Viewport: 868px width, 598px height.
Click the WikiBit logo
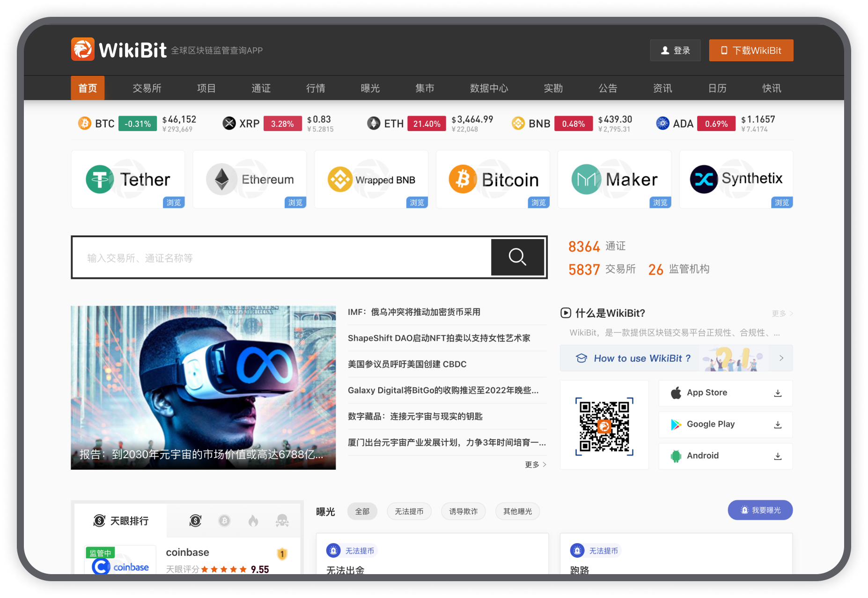click(x=119, y=50)
